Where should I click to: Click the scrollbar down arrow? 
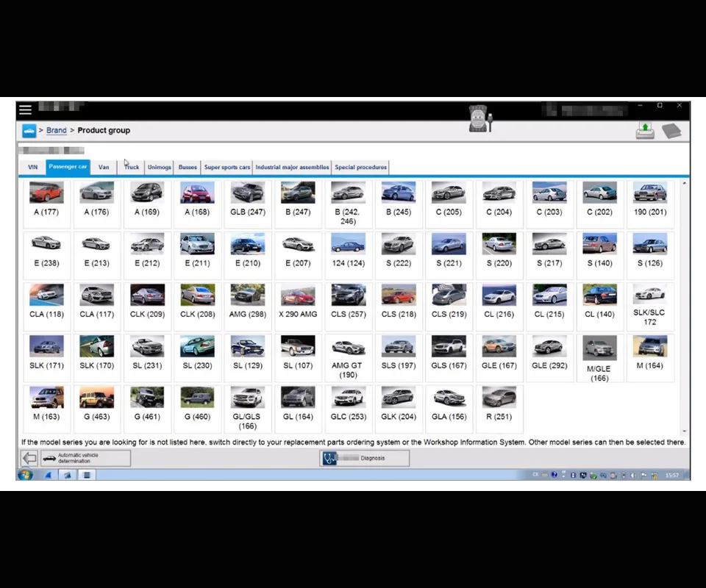tap(685, 431)
